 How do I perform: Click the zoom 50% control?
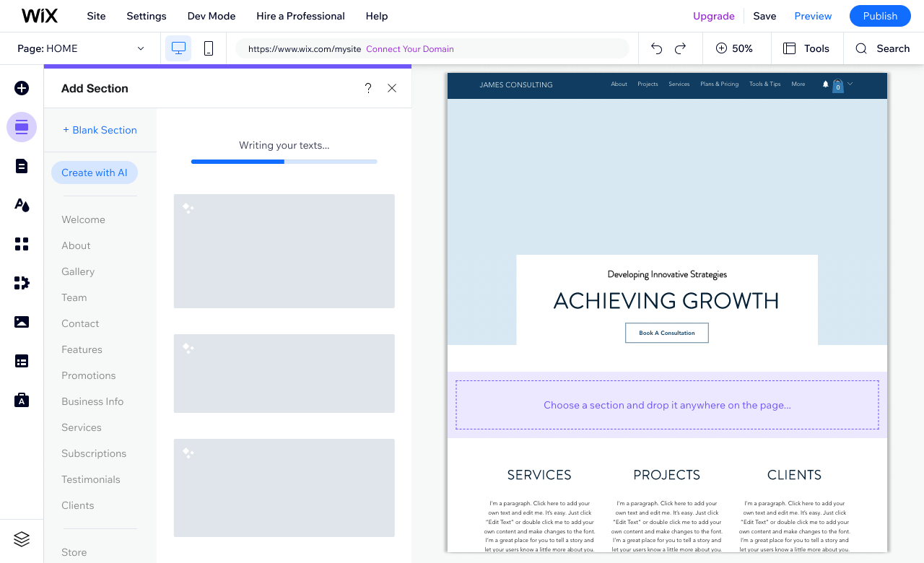(x=734, y=48)
